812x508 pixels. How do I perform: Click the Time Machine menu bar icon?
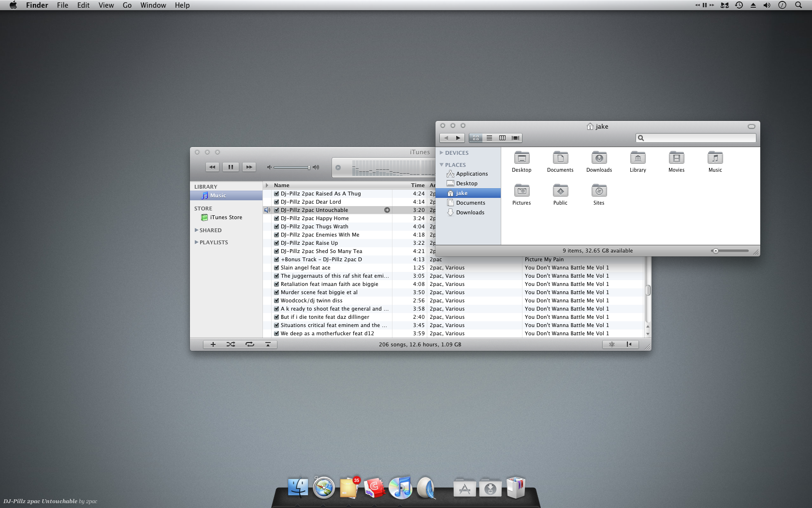click(x=739, y=5)
